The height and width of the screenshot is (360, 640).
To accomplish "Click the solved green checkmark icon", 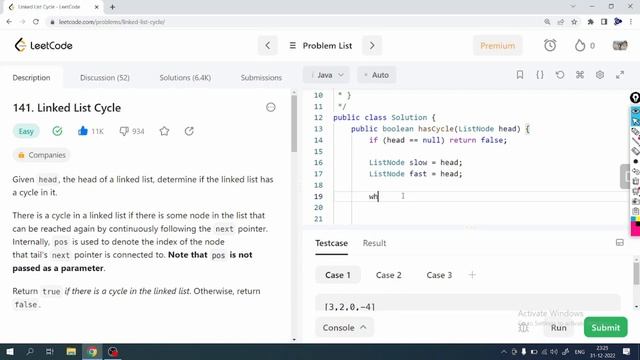I will click(57, 131).
